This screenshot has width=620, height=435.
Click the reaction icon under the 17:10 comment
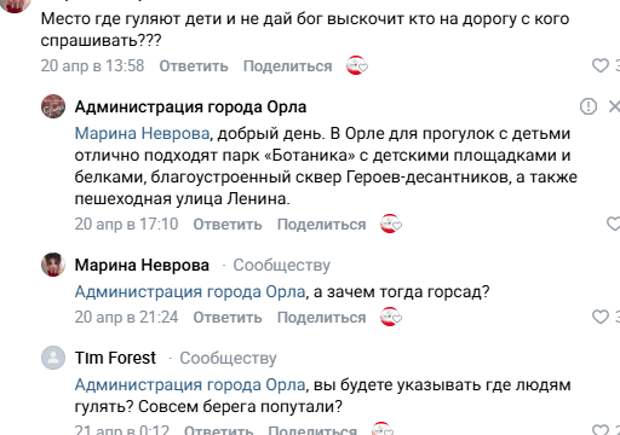click(x=392, y=224)
